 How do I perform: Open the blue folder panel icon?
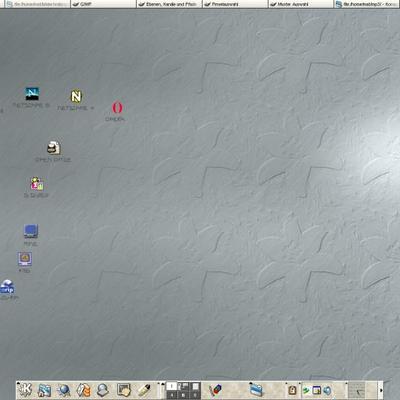pyautogui.click(x=256, y=390)
